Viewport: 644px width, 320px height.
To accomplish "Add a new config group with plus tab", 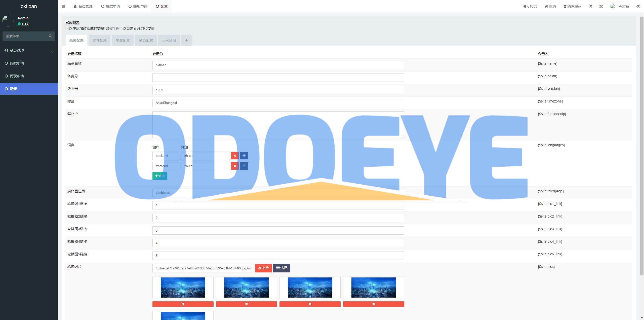I will tap(186, 40).
